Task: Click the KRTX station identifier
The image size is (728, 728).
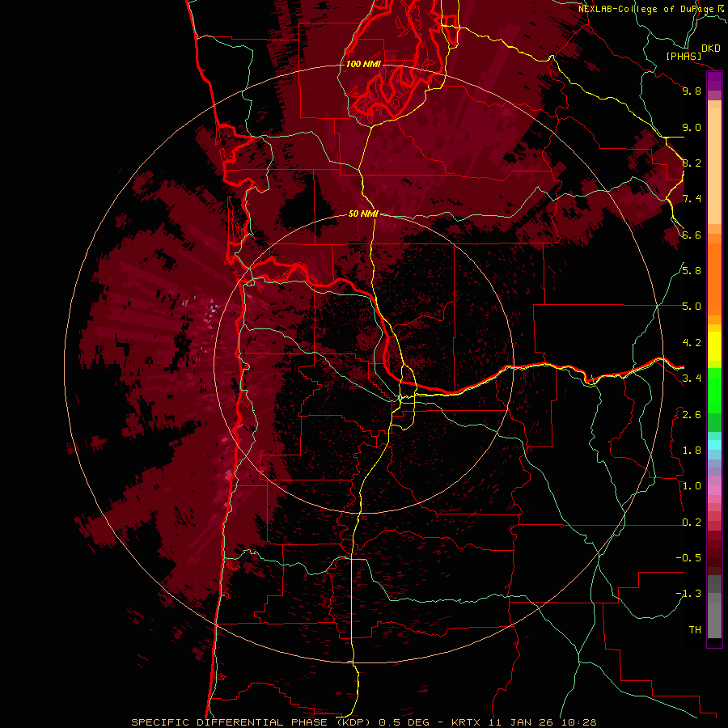Action: pyautogui.click(x=468, y=722)
